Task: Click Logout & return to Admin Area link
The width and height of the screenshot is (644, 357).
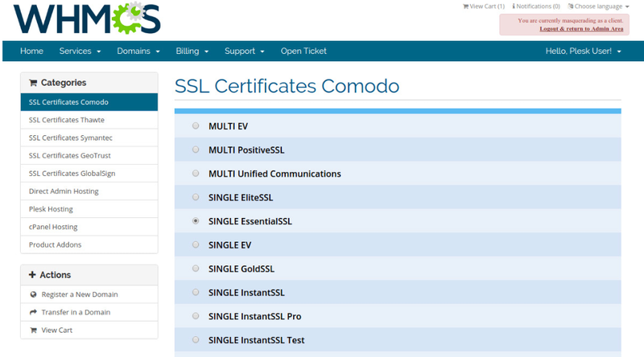Action: point(581,29)
